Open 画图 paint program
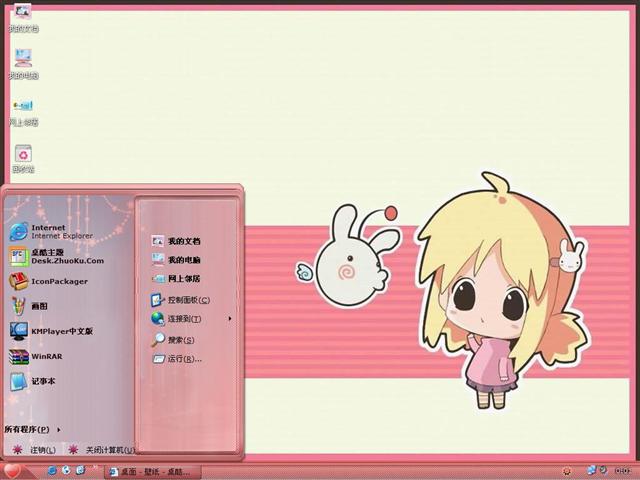 tap(29, 306)
